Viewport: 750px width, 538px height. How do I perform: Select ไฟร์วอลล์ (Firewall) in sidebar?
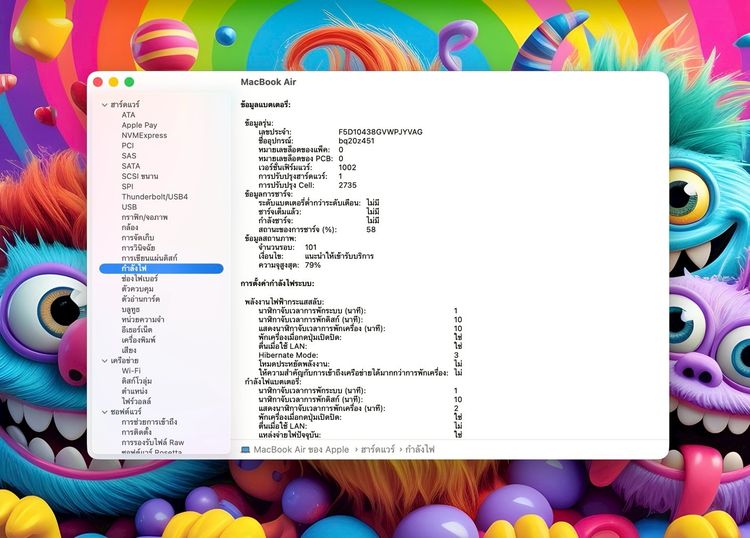[138, 401]
